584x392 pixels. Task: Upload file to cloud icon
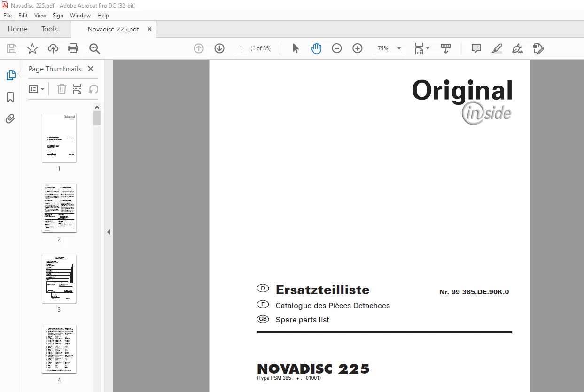53,48
